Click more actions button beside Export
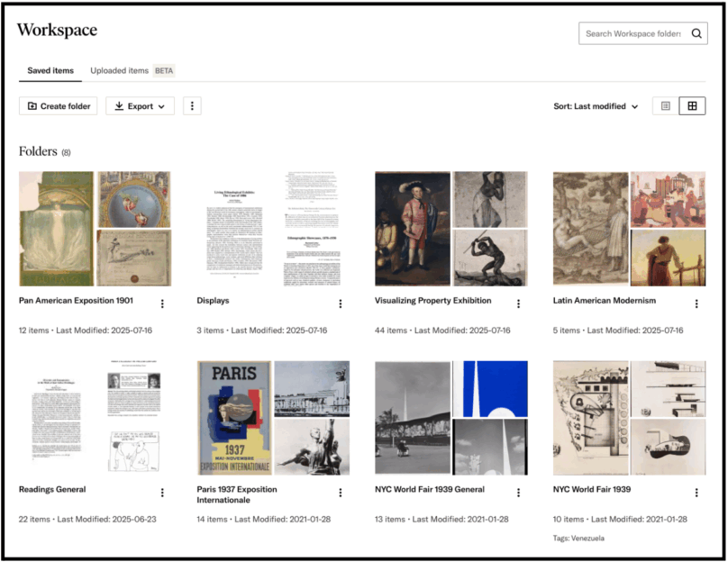The height and width of the screenshot is (562, 728). 192,106
